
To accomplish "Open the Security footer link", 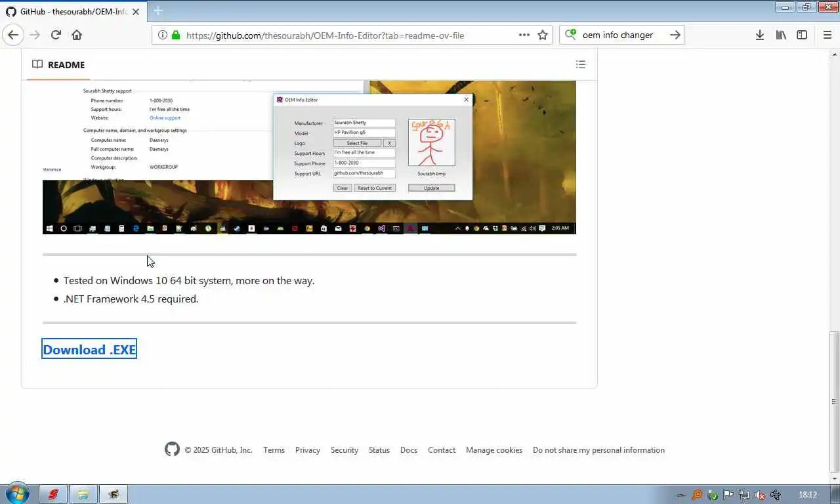I will click(x=345, y=450).
